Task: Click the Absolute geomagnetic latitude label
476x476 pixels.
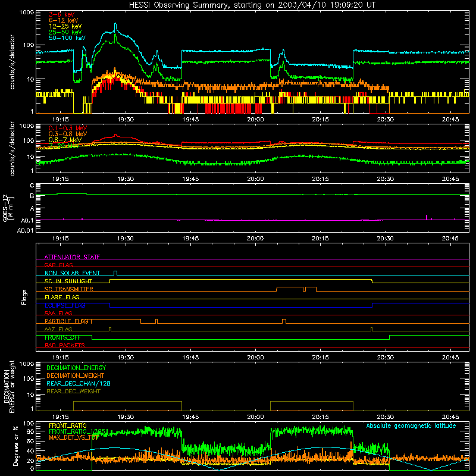Action: [x=411, y=425]
